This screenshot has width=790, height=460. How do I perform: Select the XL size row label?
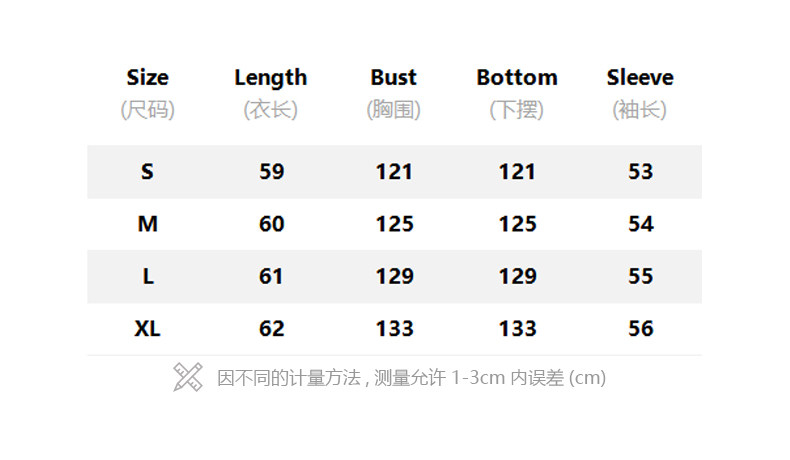pyautogui.click(x=147, y=328)
